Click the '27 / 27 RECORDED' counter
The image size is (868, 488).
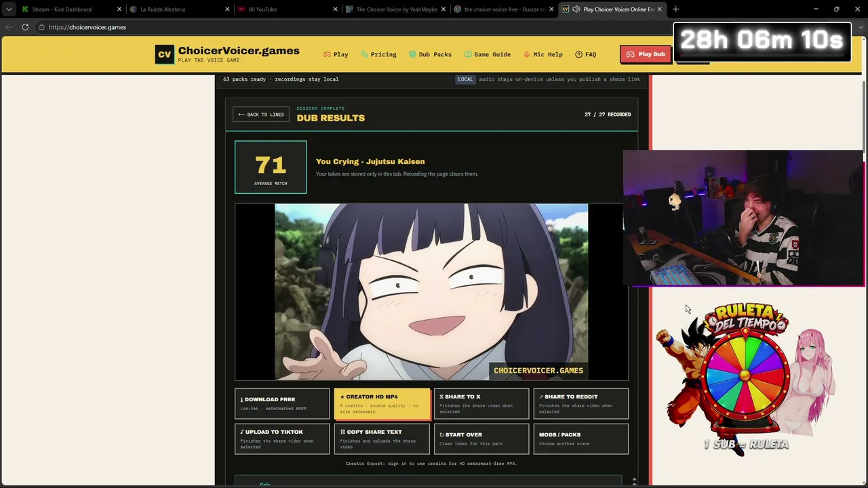[608, 115]
